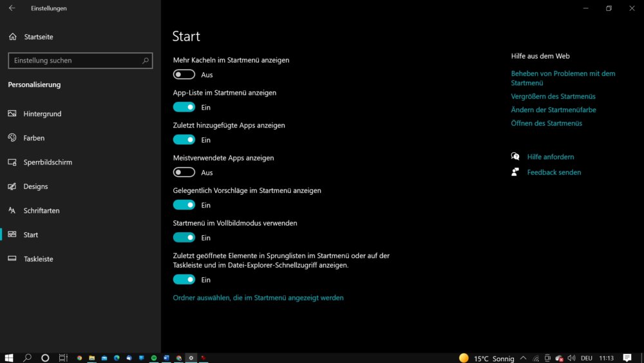Open taskbar search magnifier

[27, 358]
